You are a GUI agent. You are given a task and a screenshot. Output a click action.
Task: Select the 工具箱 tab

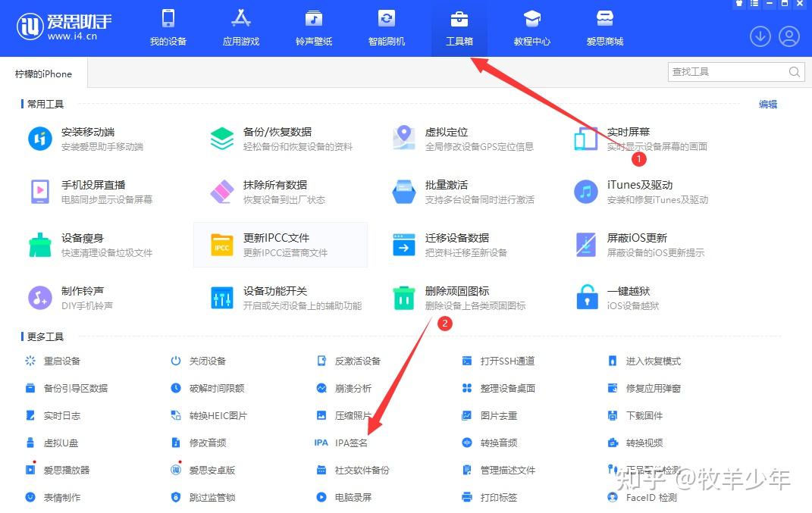[459, 27]
